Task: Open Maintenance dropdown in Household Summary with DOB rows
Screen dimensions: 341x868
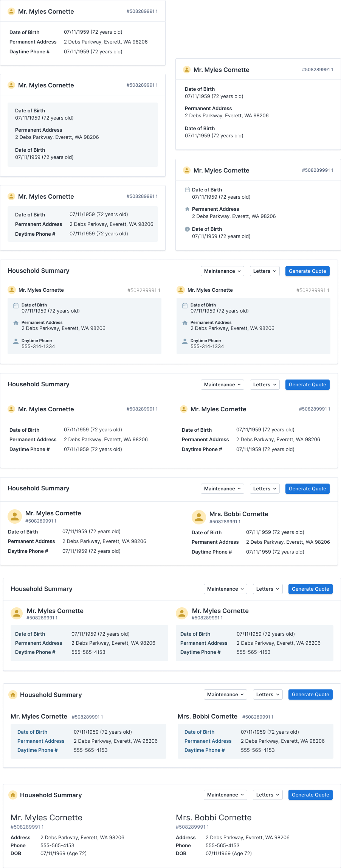Action: (x=225, y=795)
